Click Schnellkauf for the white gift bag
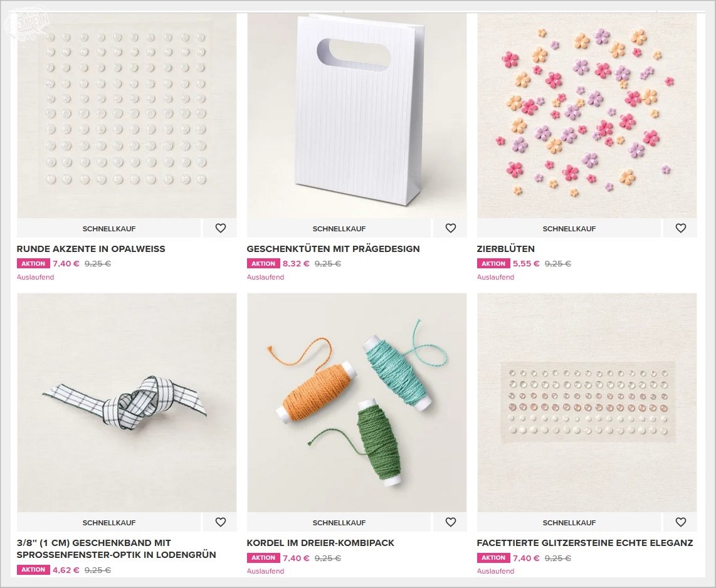Image resolution: width=716 pixels, height=588 pixels. click(x=339, y=229)
